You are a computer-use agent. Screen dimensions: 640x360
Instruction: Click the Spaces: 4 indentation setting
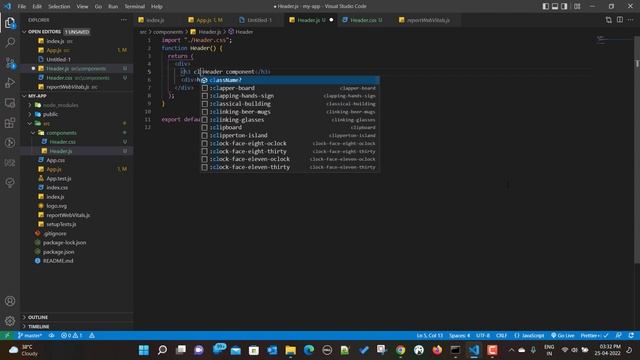coord(459,336)
